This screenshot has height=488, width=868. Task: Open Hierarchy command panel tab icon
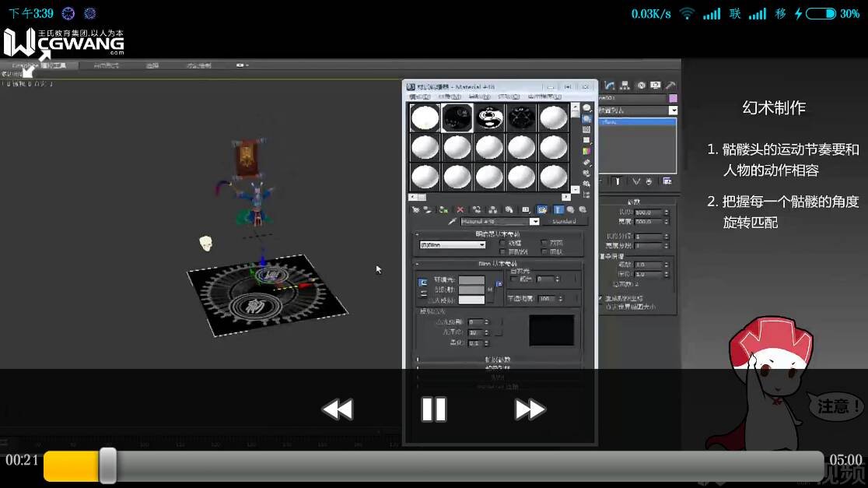pos(625,86)
